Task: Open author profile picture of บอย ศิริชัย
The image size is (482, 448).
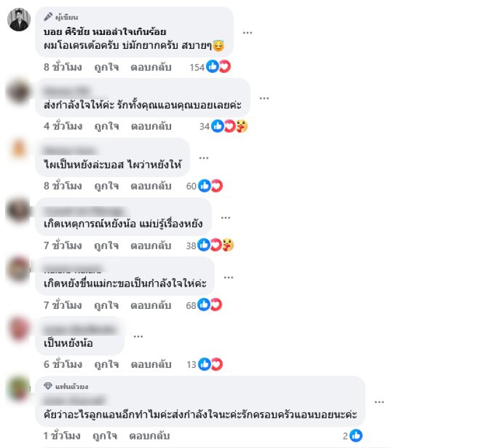Action: point(19,20)
